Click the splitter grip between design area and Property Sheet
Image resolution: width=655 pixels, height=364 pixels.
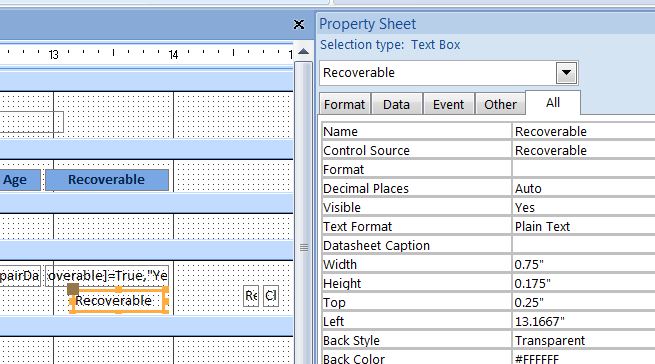point(304,248)
